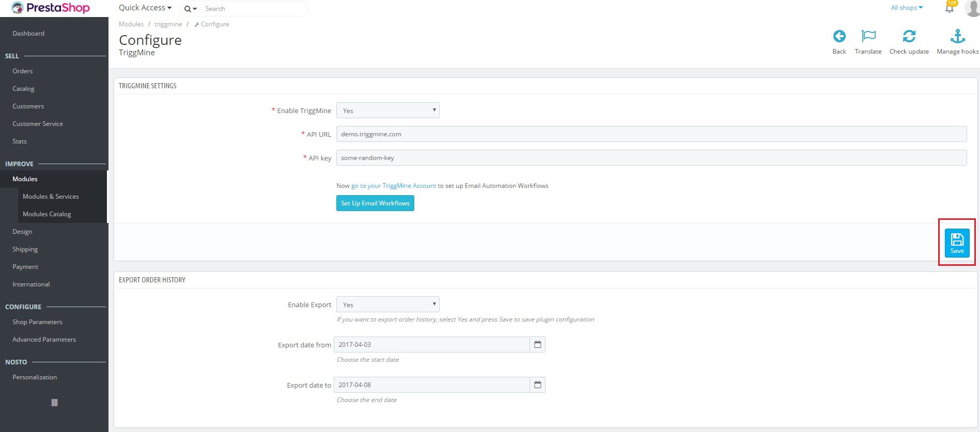Click the 'Choose the end date' hint
980x432 pixels.
tap(367, 400)
